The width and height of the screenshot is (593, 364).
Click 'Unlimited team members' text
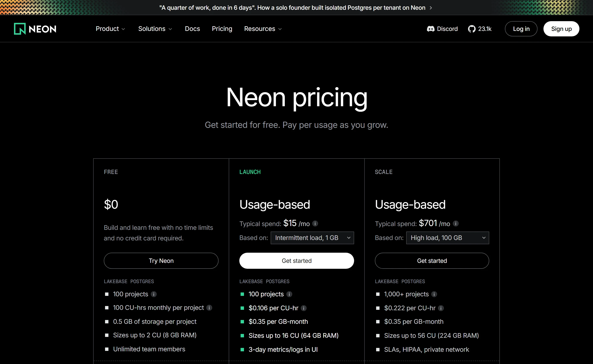tap(149, 349)
